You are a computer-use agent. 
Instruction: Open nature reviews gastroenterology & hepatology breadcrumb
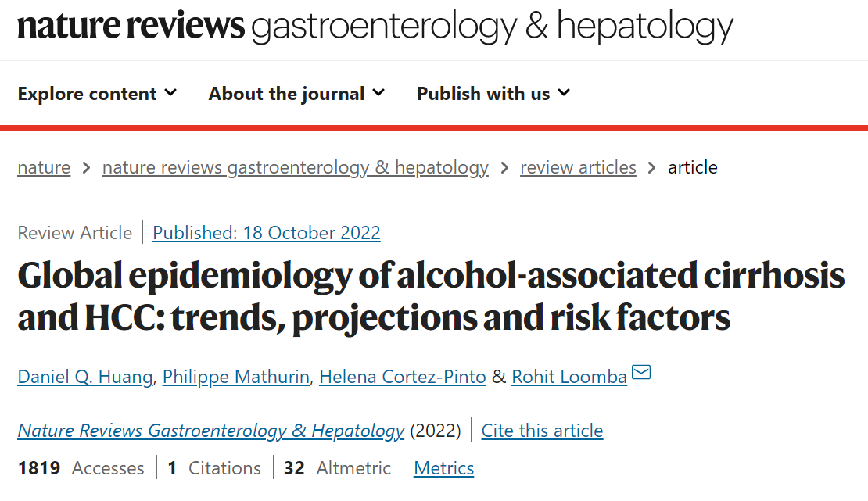(x=295, y=167)
